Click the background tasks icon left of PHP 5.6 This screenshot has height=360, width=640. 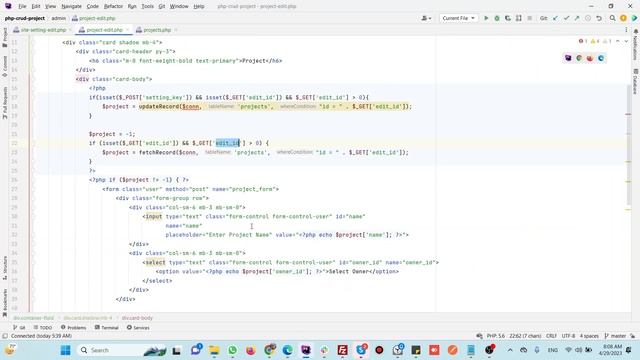tap(479, 336)
